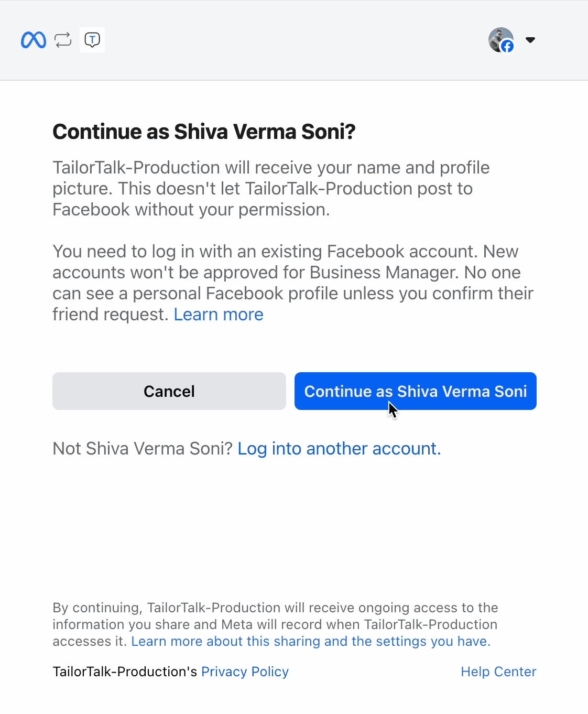588x714 pixels.
Task: Select Log into another account link
Action: click(x=339, y=449)
